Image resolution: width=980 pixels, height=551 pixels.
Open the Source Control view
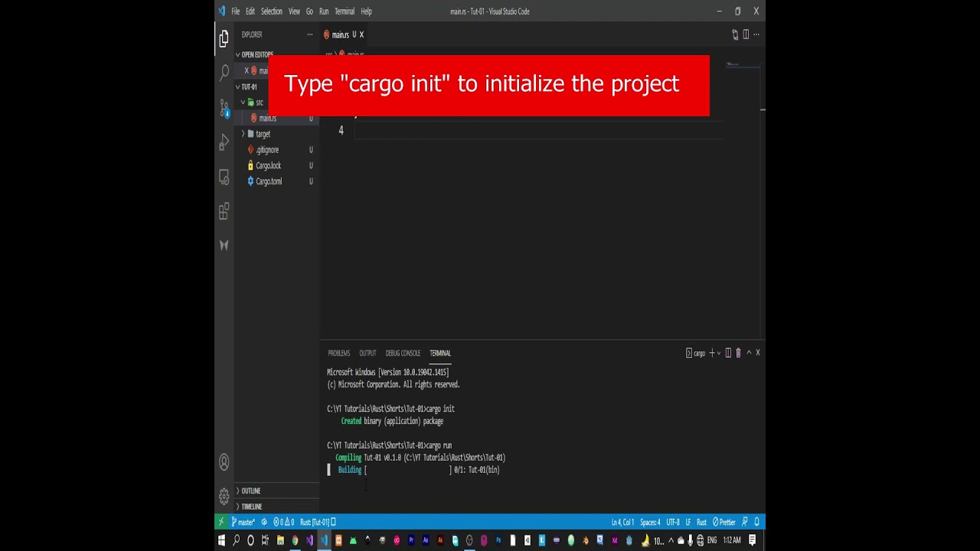224,108
